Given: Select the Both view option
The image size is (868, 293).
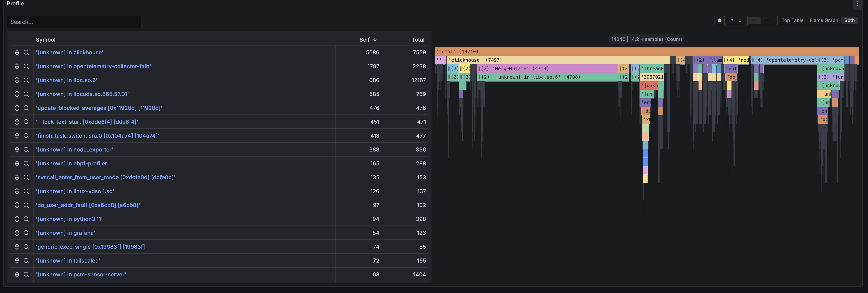Looking at the screenshot, I should pos(849,21).
